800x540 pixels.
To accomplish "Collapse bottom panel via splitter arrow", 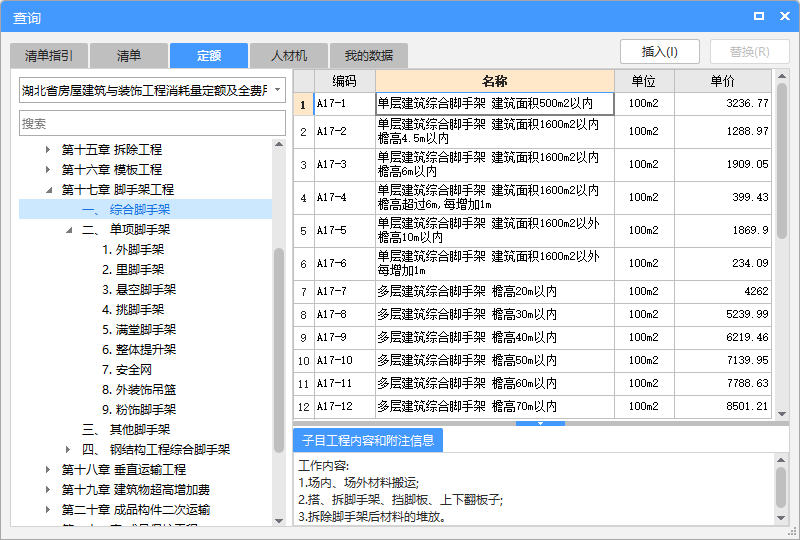I will (x=540, y=423).
